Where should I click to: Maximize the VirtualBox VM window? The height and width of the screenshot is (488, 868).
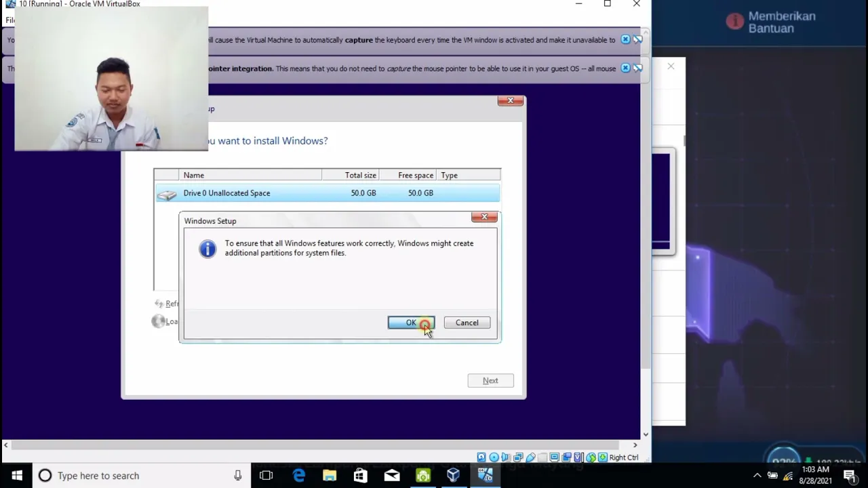[x=608, y=4]
